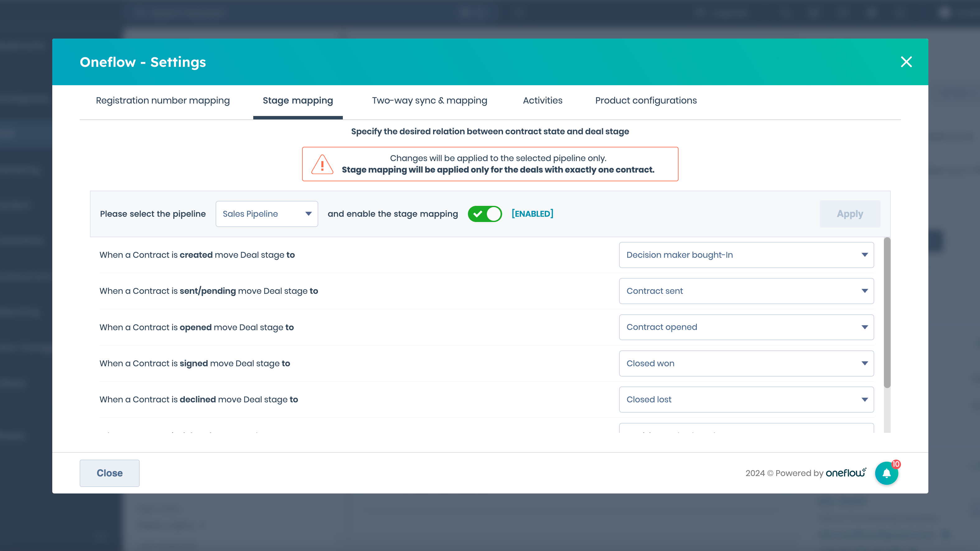Expand the Decision maker bought-In dropdown
980x551 pixels.
point(746,255)
